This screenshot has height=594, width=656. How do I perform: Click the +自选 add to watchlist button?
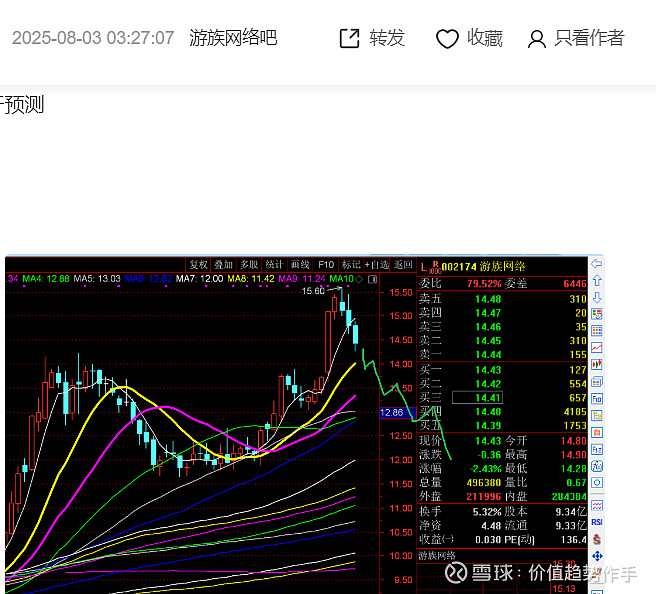point(377,265)
